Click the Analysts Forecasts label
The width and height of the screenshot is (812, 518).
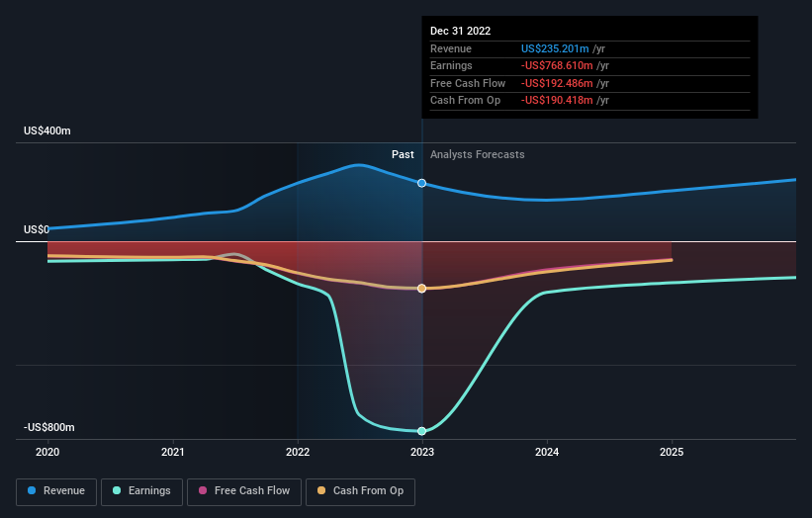478,154
